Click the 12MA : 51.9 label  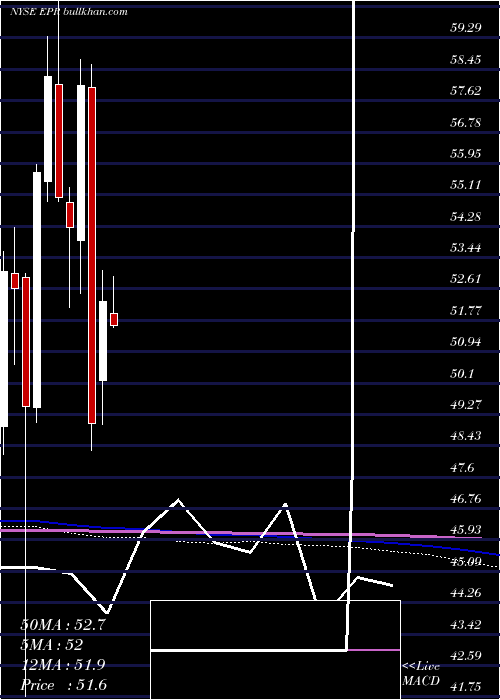click(x=63, y=665)
